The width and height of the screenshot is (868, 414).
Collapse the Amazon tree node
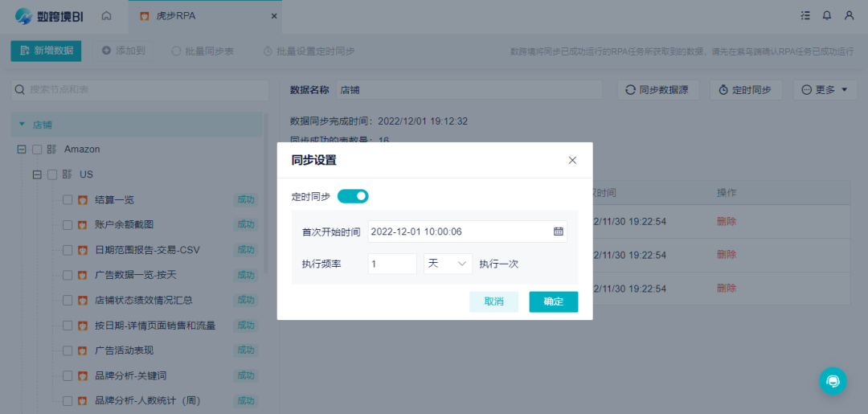(22, 150)
